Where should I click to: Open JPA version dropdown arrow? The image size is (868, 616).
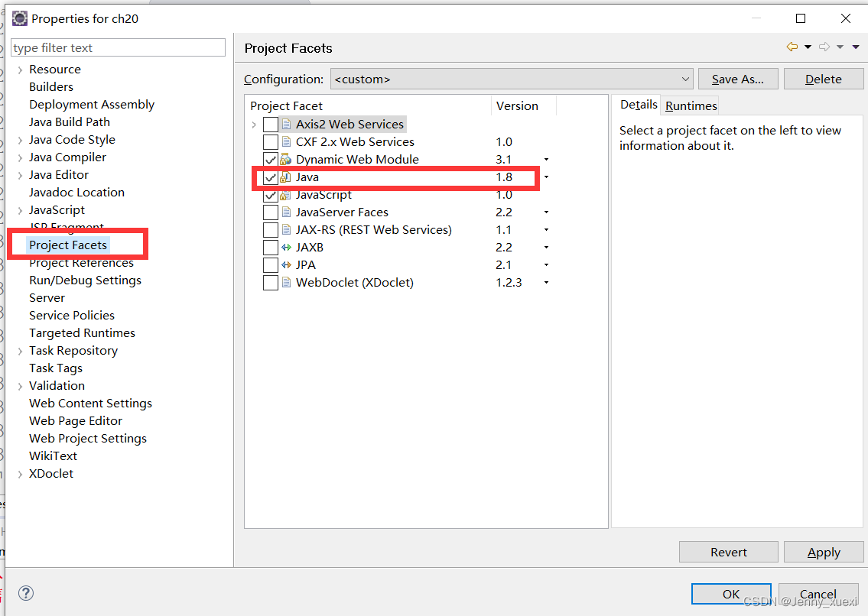546,265
